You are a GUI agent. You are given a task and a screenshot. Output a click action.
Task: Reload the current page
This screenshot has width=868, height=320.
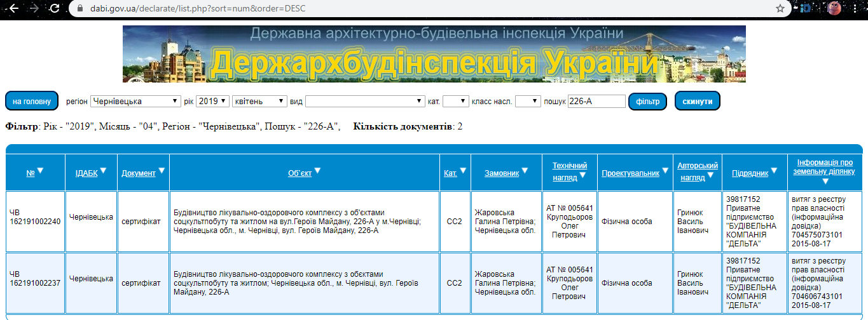[x=55, y=9]
